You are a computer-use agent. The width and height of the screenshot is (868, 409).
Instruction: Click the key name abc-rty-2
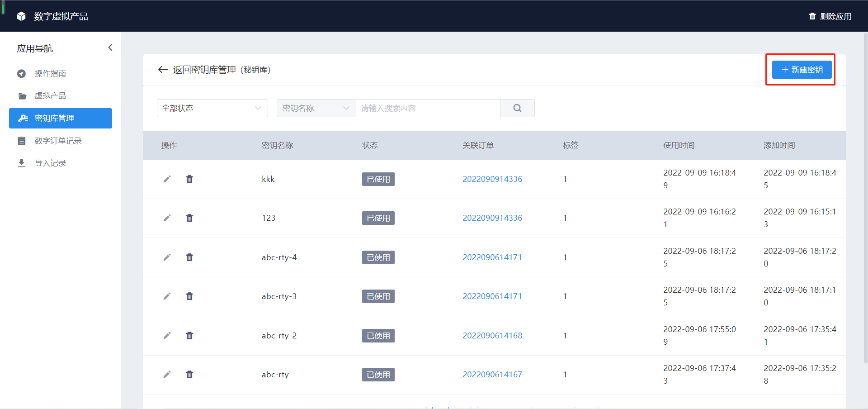point(279,336)
